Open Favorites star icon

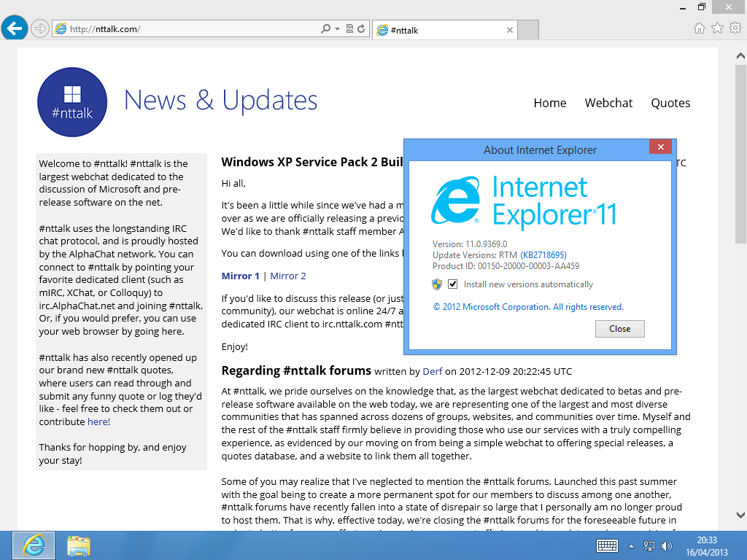point(718,28)
